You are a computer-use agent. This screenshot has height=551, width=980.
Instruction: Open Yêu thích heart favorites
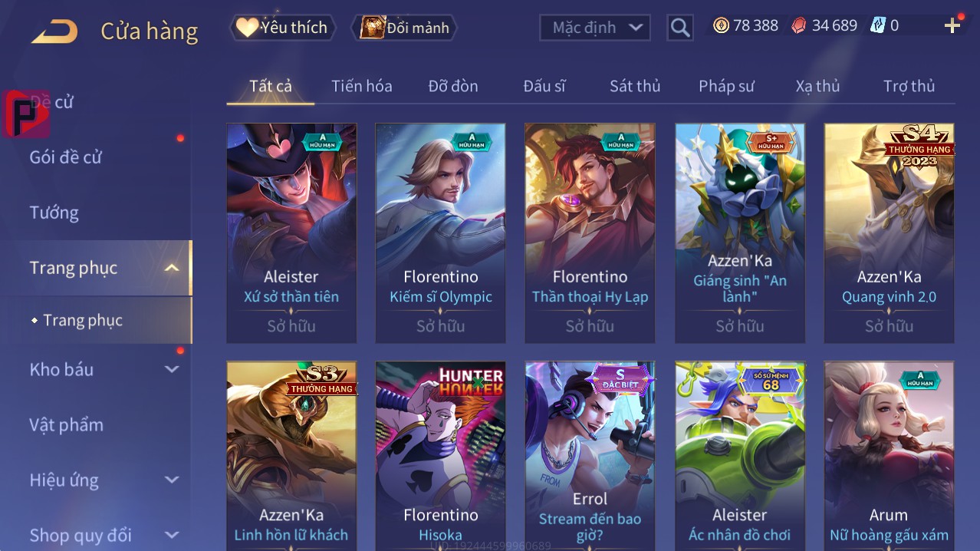(x=282, y=28)
